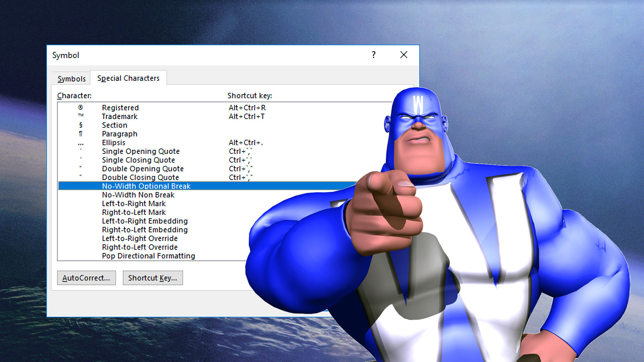Click the Double Opening Quote icon
The image size is (644, 362).
(x=80, y=169)
